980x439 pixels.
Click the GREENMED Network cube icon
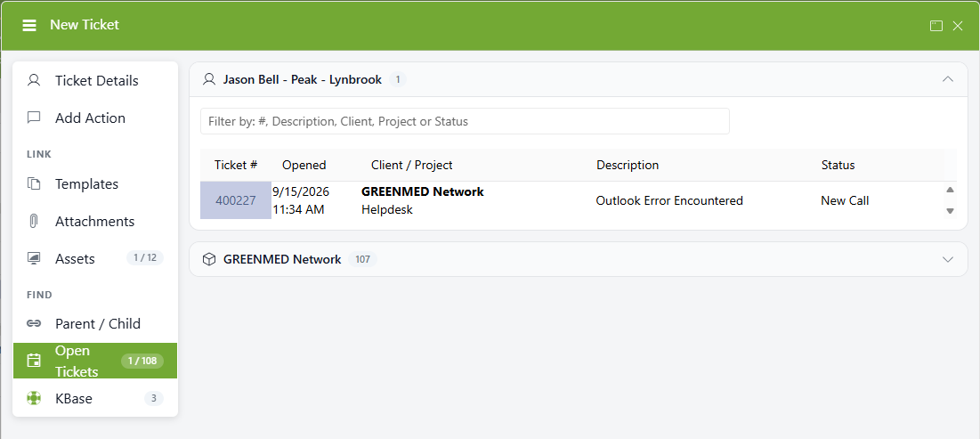(x=209, y=259)
